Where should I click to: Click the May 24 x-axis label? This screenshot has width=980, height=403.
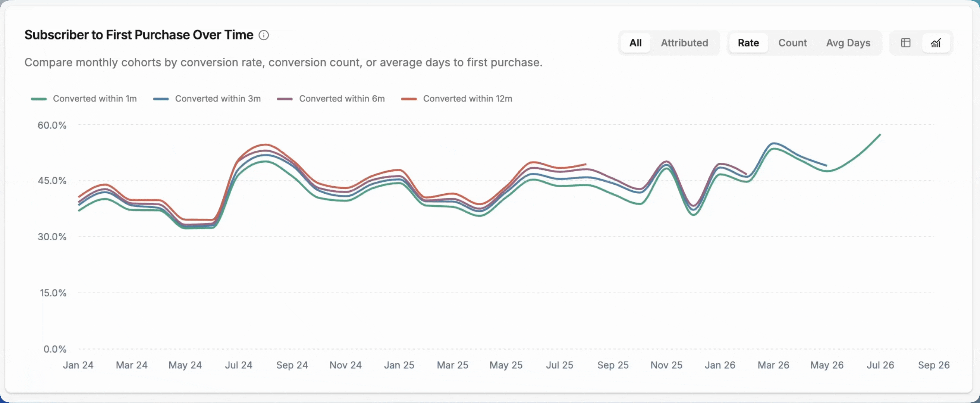click(185, 365)
